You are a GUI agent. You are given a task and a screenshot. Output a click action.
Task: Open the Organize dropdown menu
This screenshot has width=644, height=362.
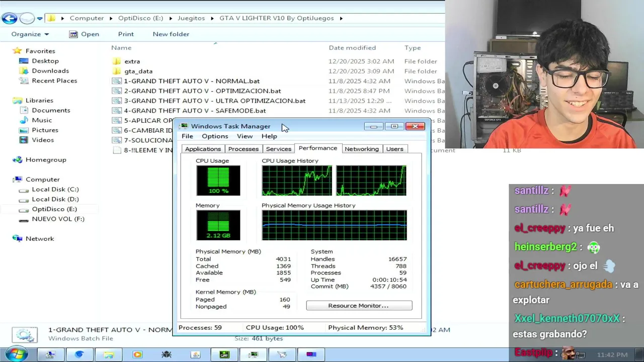(x=30, y=34)
